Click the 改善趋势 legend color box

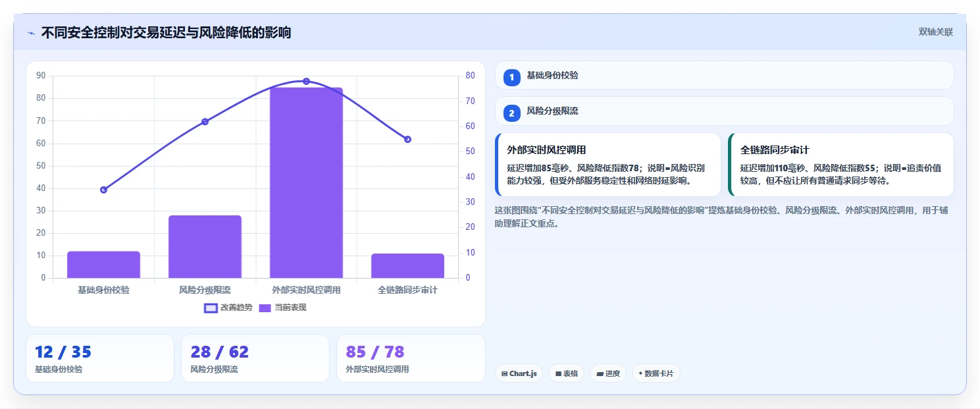211,308
